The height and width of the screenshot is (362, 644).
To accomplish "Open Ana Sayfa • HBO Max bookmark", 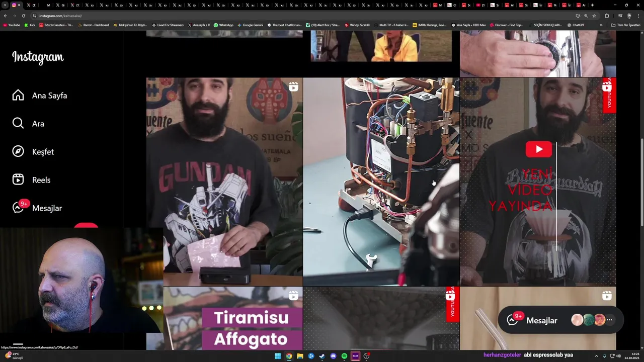I will pos(468,25).
